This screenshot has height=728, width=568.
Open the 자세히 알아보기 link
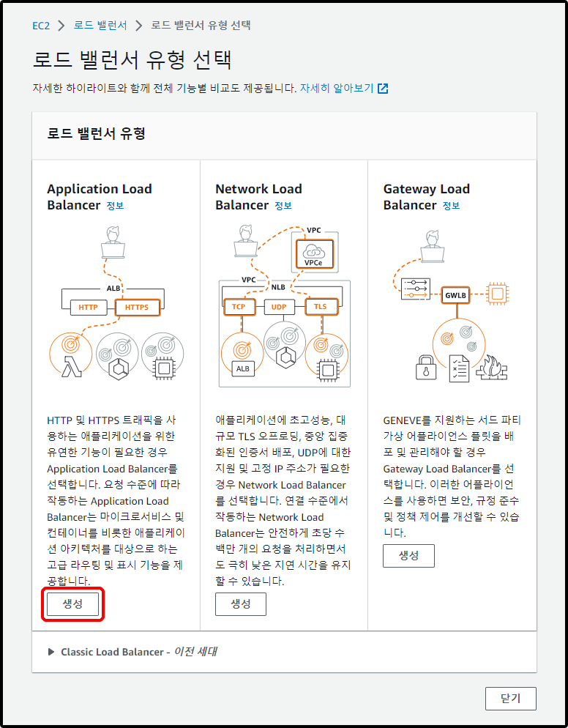coord(337,88)
